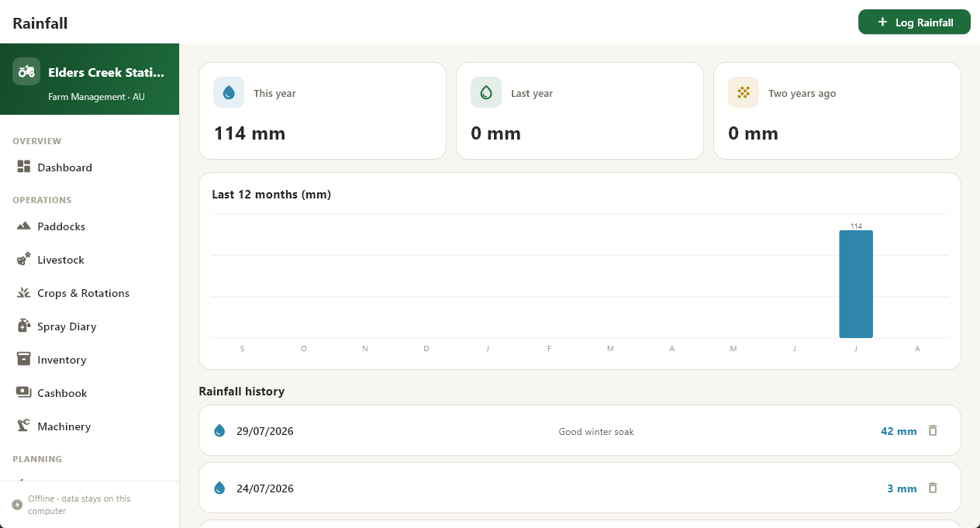Click the Cashbook money icon

click(x=24, y=392)
